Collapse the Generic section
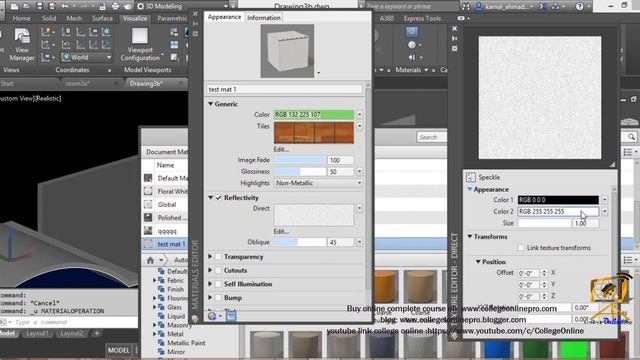This screenshot has height=360, width=640. pos(211,104)
